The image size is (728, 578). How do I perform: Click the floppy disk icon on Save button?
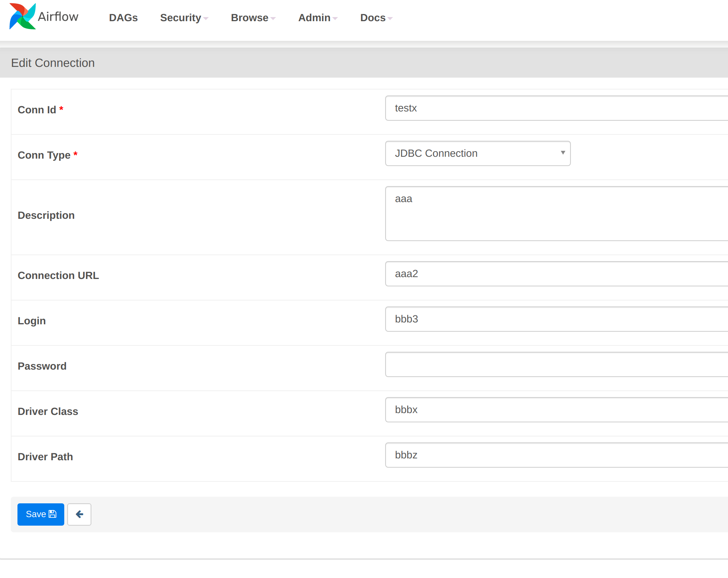(x=52, y=514)
